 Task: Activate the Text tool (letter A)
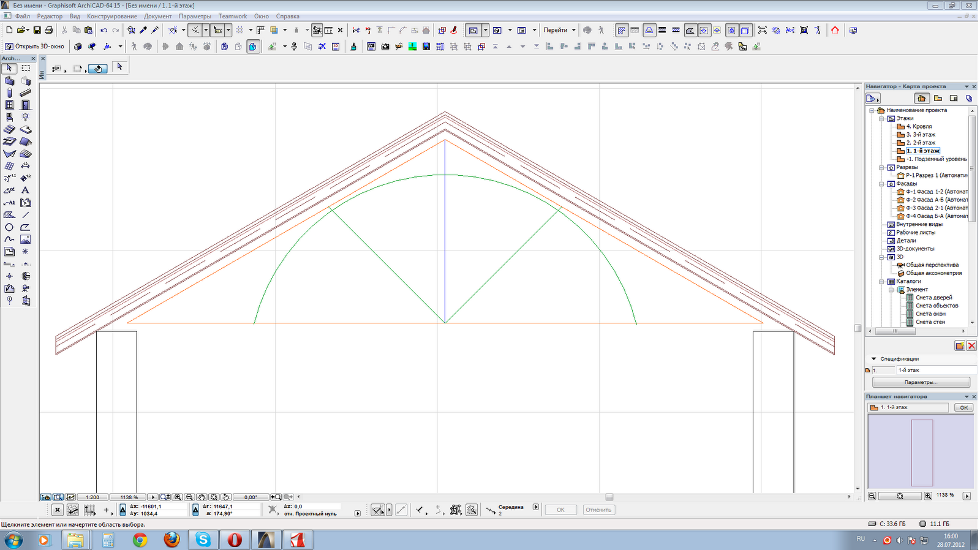pyautogui.click(x=26, y=190)
